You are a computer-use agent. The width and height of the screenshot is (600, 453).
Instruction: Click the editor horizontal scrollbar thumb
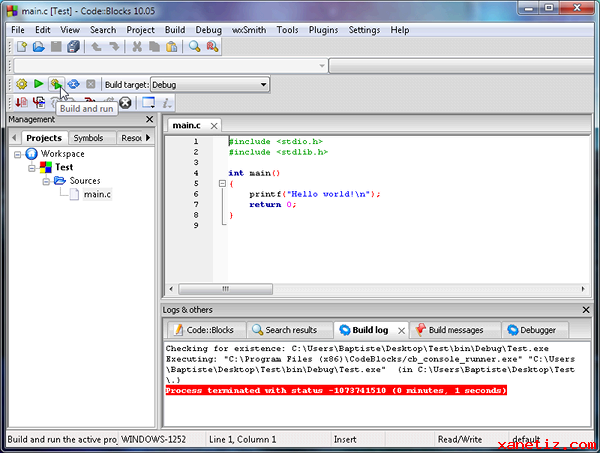(225, 289)
